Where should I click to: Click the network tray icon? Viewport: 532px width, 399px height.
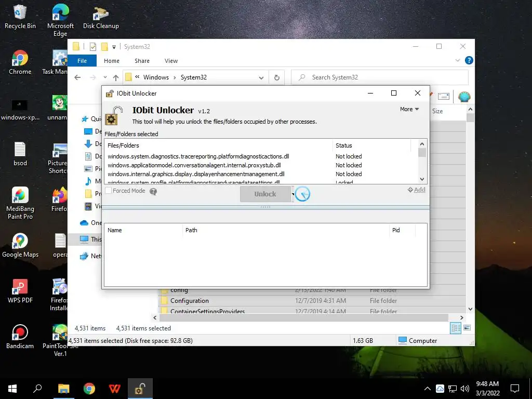453,389
